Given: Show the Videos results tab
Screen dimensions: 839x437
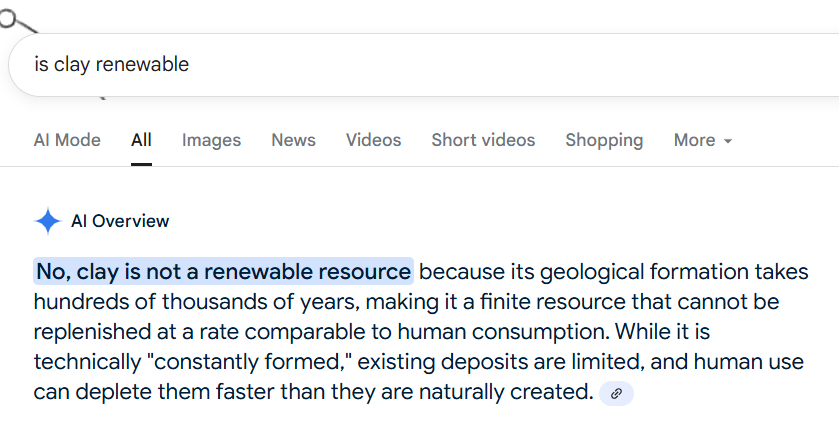Looking at the screenshot, I should point(373,141).
